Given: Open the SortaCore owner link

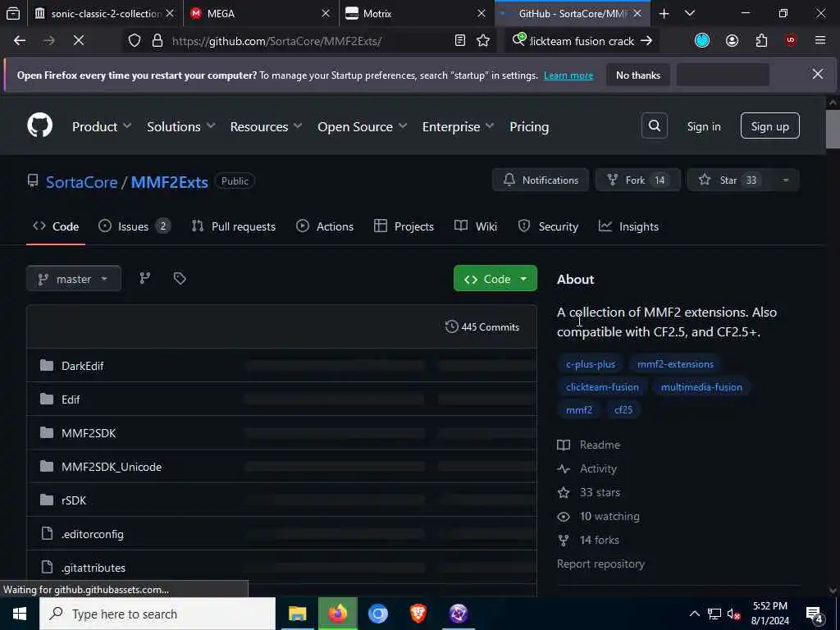Looking at the screenshot, I should point(81,181).
